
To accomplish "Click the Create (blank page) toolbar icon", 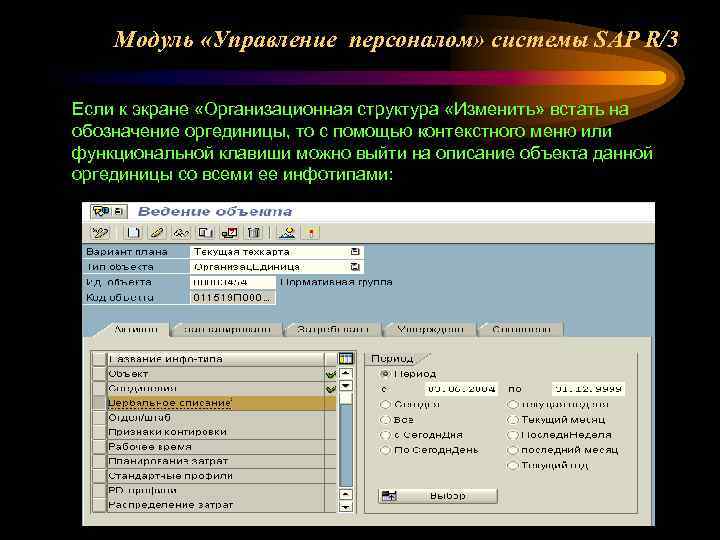I will (x=134, y=233).
